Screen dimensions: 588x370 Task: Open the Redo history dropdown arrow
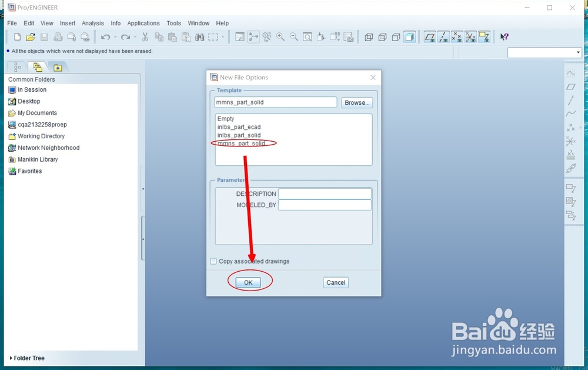click(135, 37)
